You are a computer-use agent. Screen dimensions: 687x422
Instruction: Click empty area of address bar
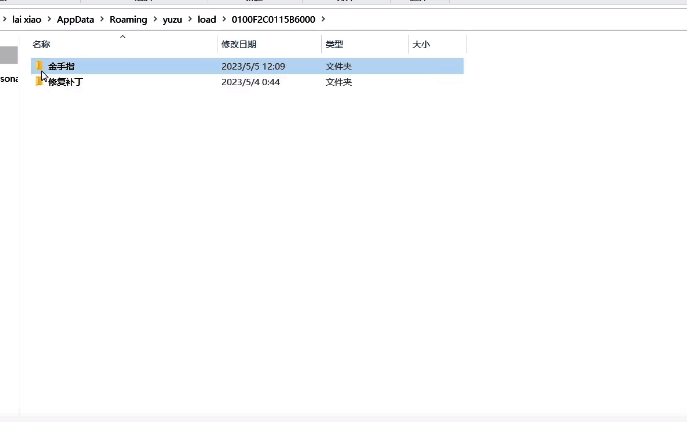[500, 19]
